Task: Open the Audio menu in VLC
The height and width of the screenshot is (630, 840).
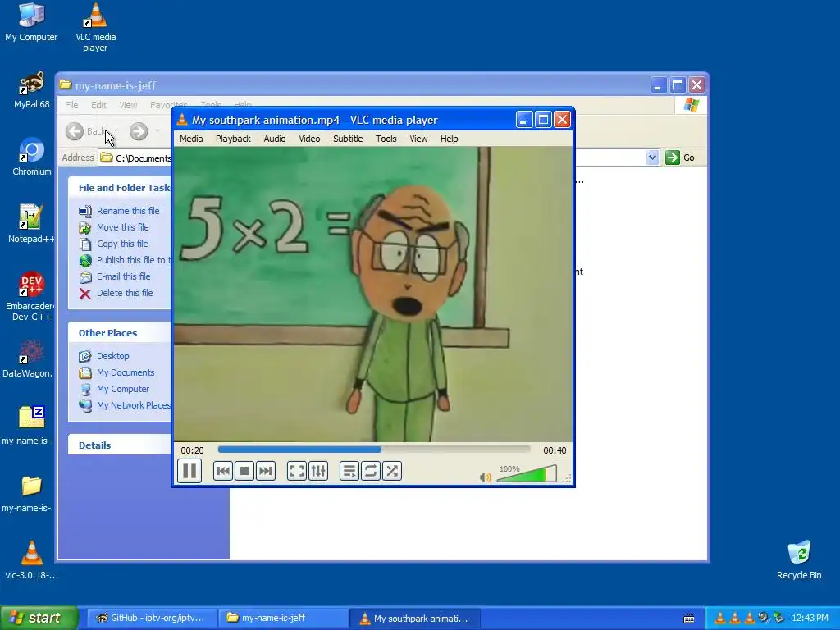Action: [x=274, y=139]
